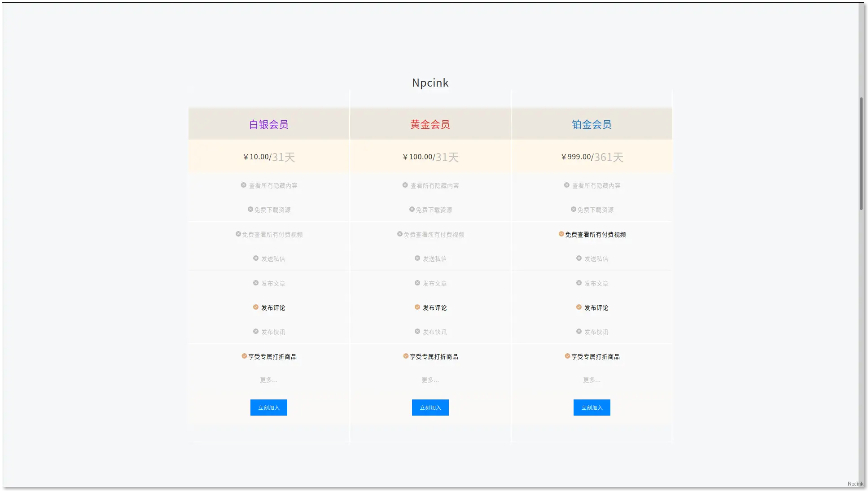Expand 更多... in the 白银会员 column

pos(268,380)
